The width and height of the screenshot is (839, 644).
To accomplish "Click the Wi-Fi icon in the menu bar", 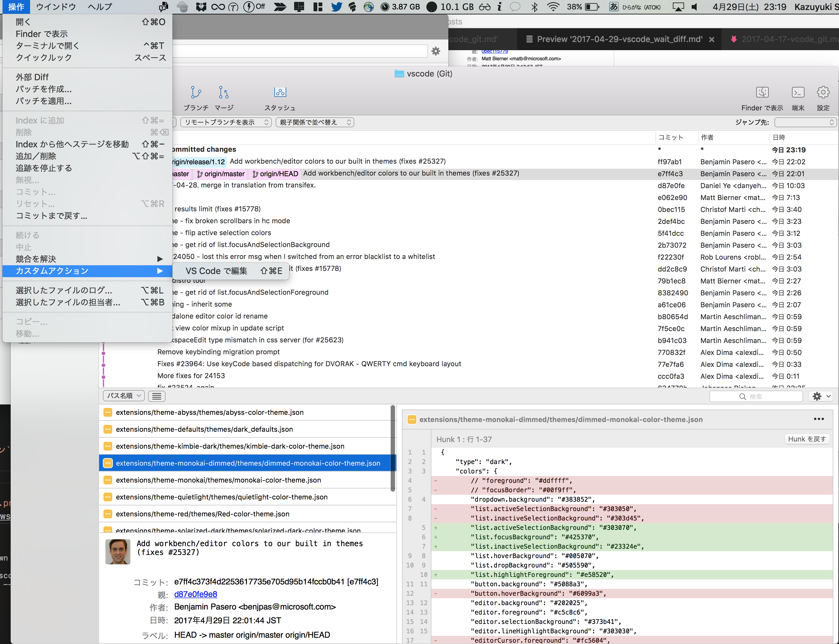I will (x=553, y=7).
